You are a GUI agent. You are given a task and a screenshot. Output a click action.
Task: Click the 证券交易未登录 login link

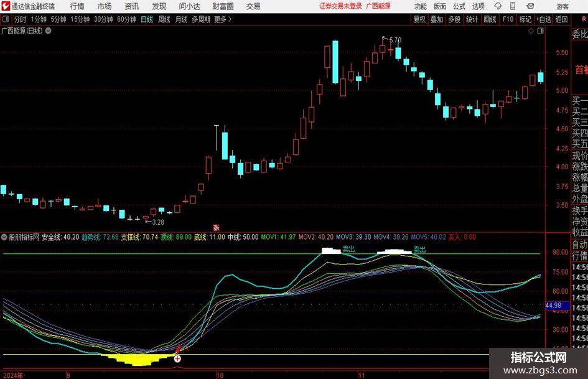point(340,6)
